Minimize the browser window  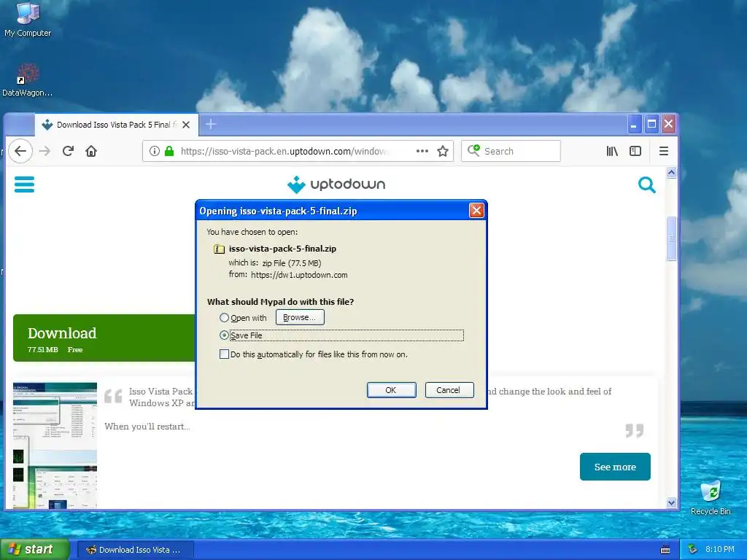click(x=634, y=124)
